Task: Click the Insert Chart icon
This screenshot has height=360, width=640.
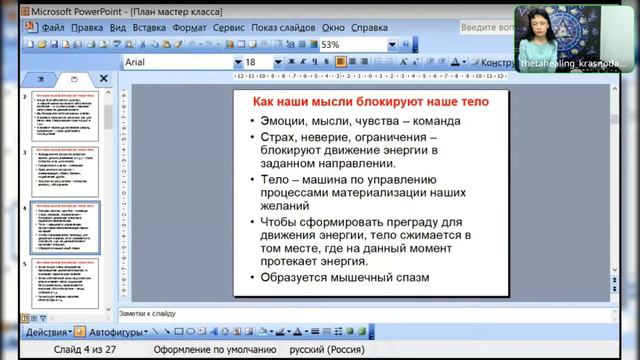Action: pos(229,44)
